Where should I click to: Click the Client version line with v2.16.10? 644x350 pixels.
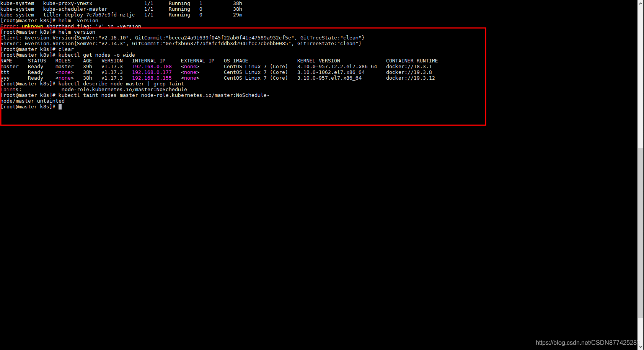pos(183,38)
